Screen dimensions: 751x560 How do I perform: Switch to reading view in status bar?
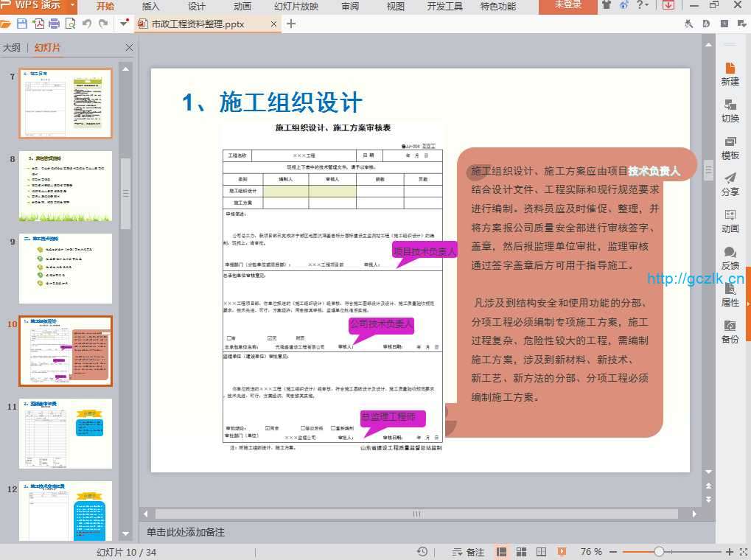click(541, 552)
